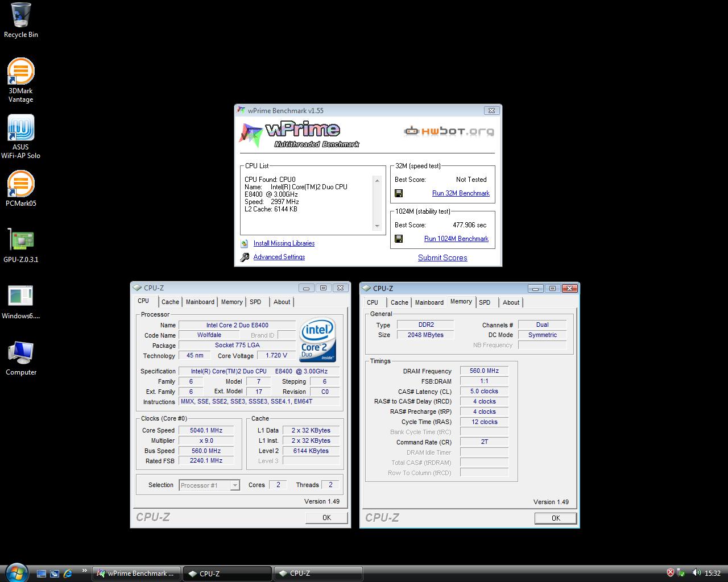Open the volume speaker tray icon
Screen dimensions: 728x582
(x=696, y=573)
